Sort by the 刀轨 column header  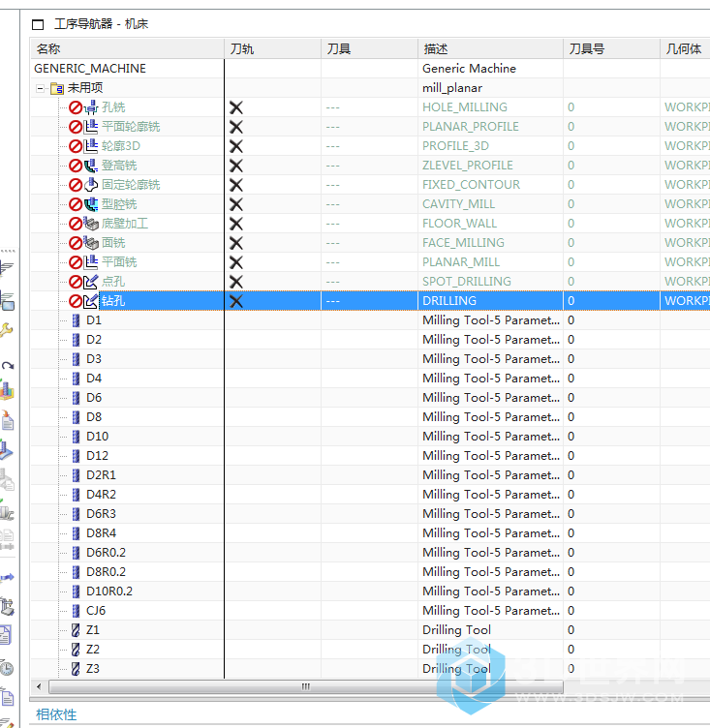pos(273,48)
